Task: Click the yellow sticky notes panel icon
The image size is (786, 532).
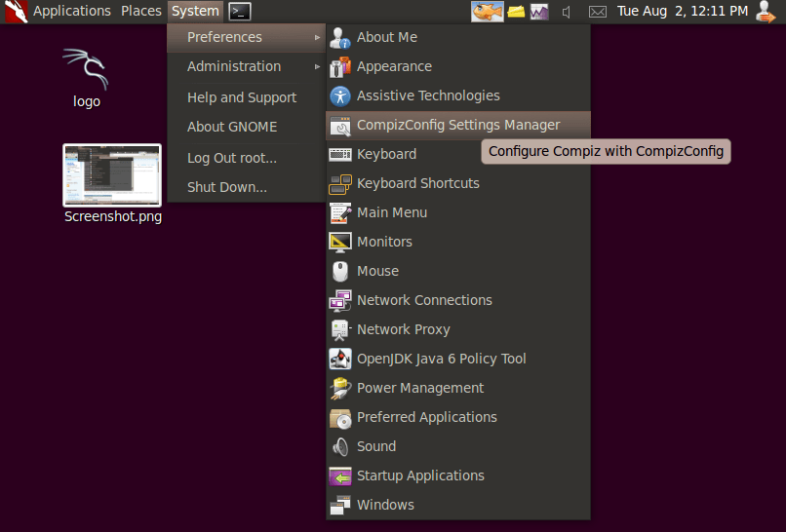Action: [x=516, y=12]
